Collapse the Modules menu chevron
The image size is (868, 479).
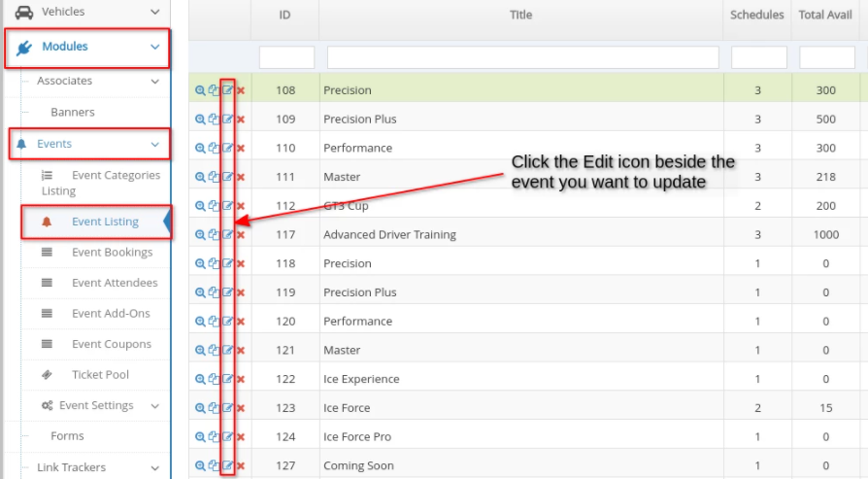point(155,47)
